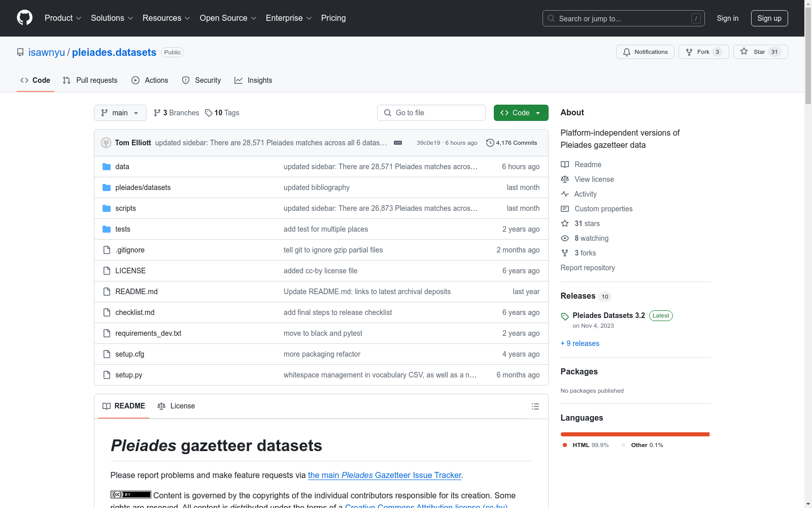Open the README outline list icon
The height and width of the screenshot is (508, 812).
[535, 406]
